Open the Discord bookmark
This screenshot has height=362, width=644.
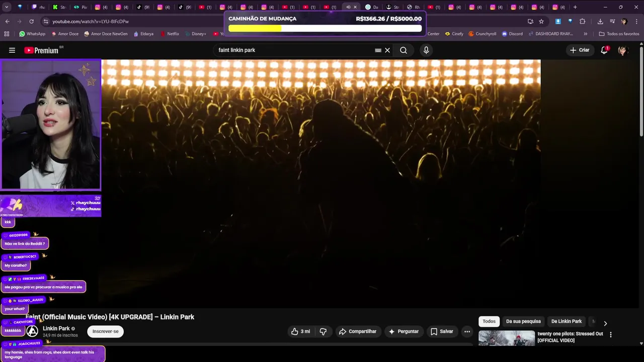[x=512, y=34]
